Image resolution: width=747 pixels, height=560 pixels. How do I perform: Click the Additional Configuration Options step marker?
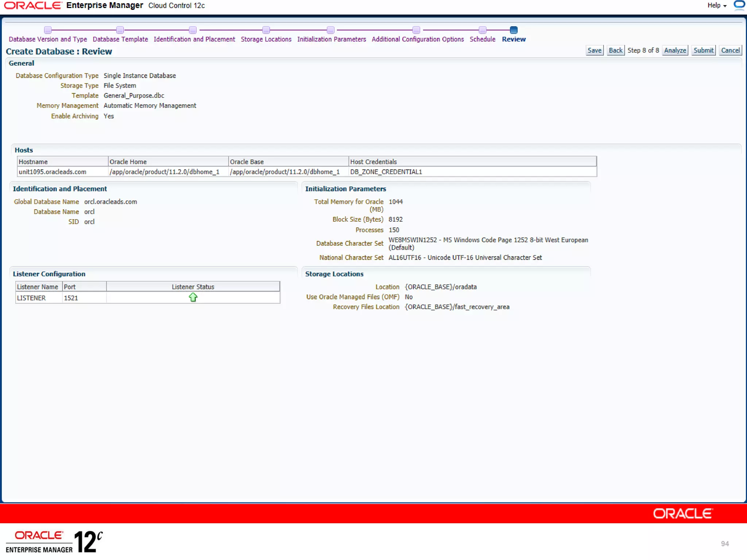416,30
